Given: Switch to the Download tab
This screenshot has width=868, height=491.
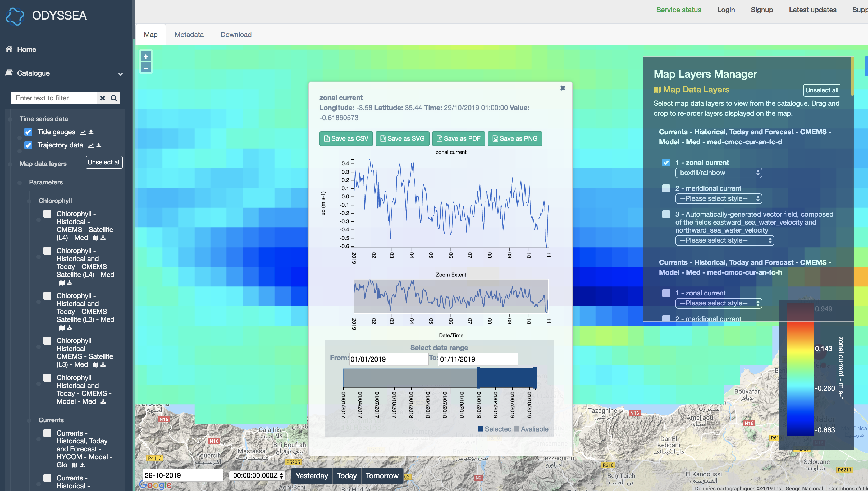Looking at the screenshot, I should [236, 34].
